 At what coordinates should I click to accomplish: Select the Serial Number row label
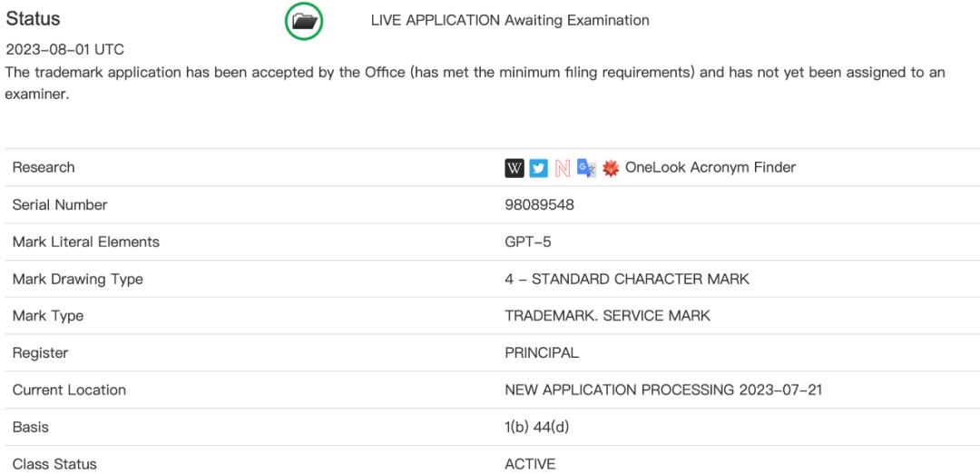click(60, 204)
